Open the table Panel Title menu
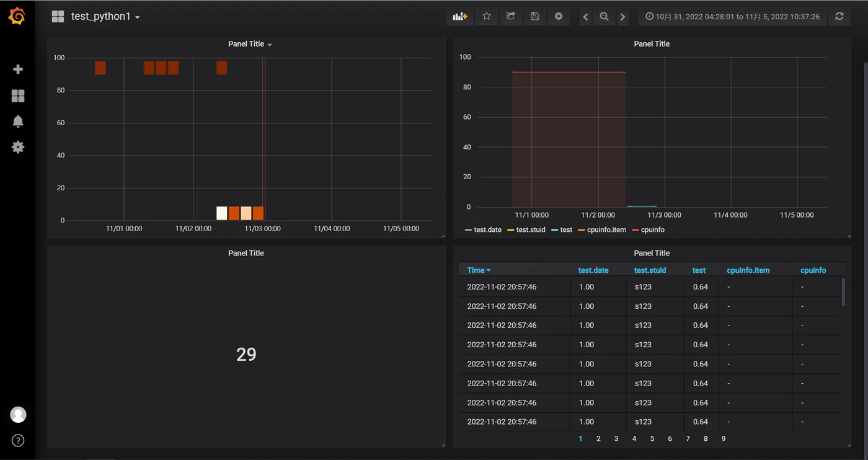This screenshot has height=460, width=868. point(652,253)
